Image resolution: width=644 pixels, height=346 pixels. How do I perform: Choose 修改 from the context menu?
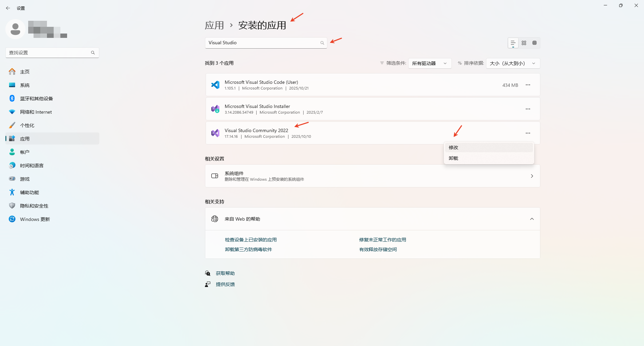[x=489, y=148]
